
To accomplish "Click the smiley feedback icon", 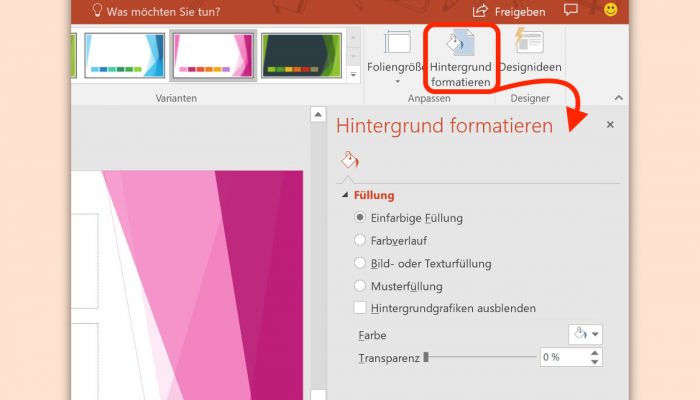I will (611, 9).
